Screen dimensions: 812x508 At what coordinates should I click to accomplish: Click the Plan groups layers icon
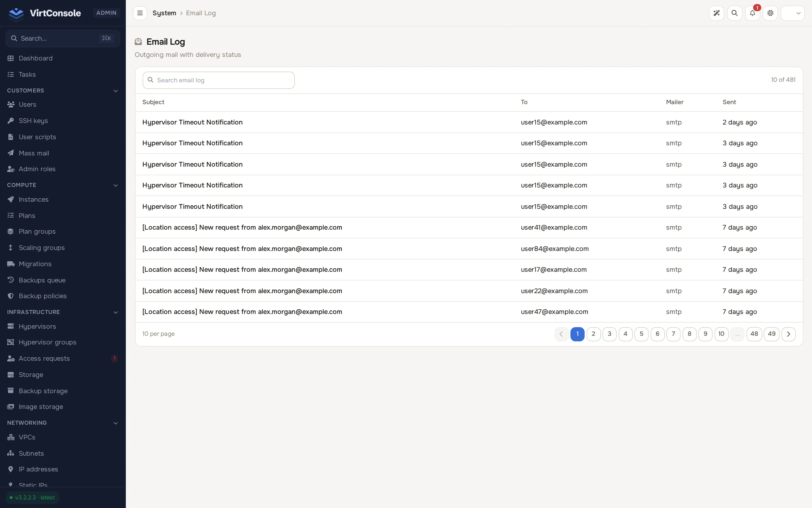tap(11, 231)
